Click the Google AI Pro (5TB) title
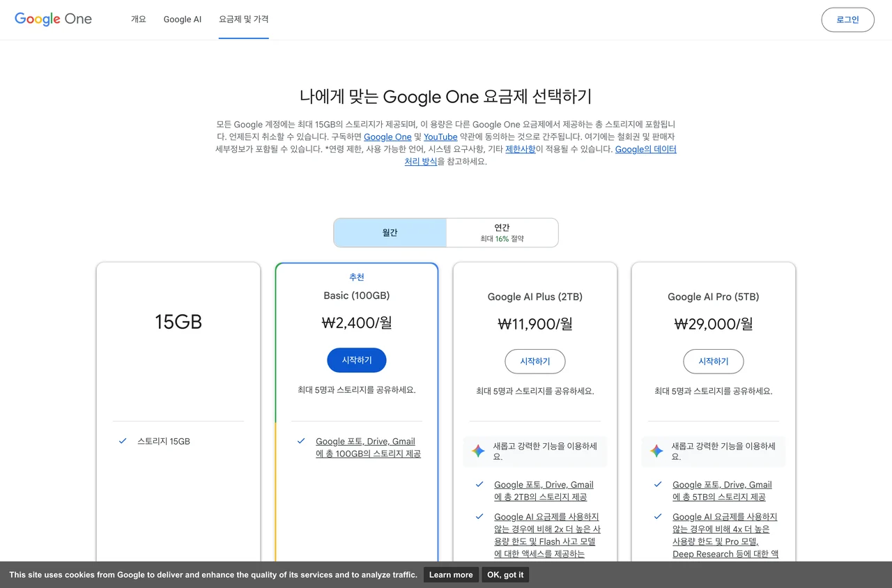This screenshot has width=892, height=588. (x=714, y=297)
